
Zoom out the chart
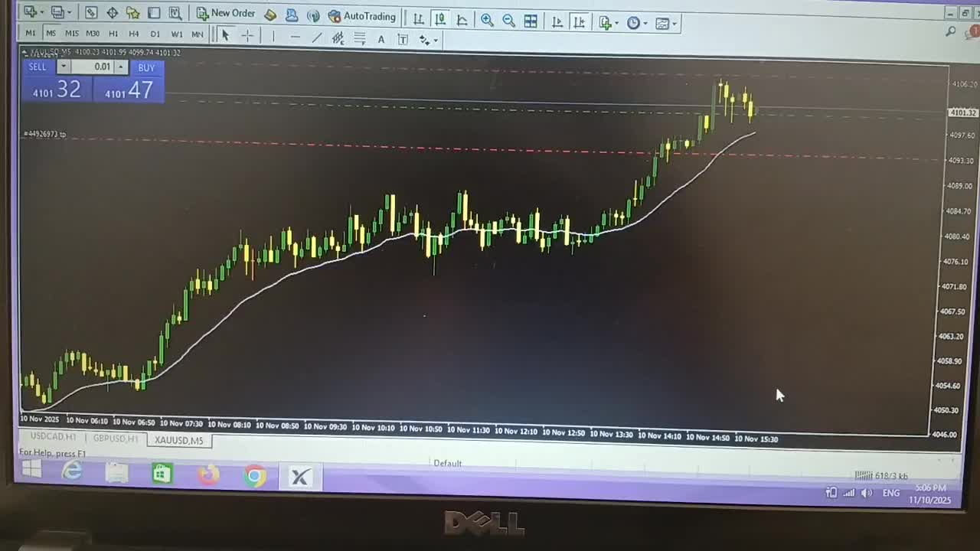coord(508,21)
